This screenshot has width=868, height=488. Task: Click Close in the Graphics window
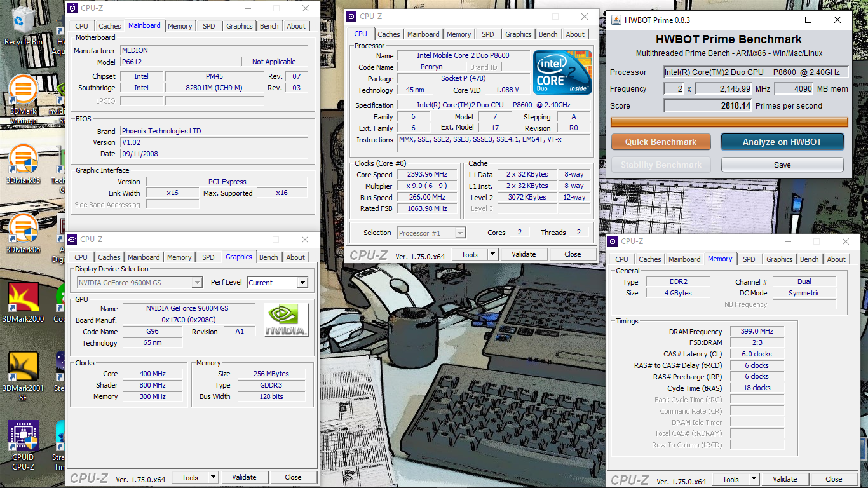pos(293,477)
